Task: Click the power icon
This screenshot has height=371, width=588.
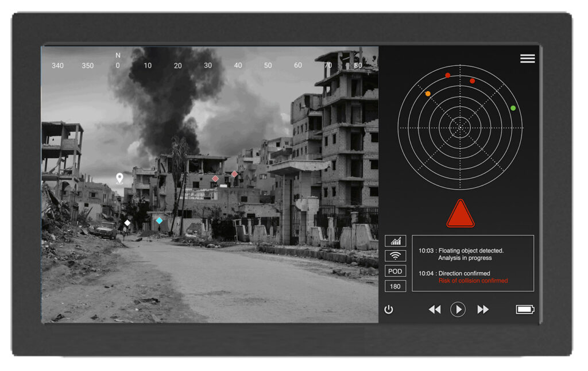Action: point(389,310)
